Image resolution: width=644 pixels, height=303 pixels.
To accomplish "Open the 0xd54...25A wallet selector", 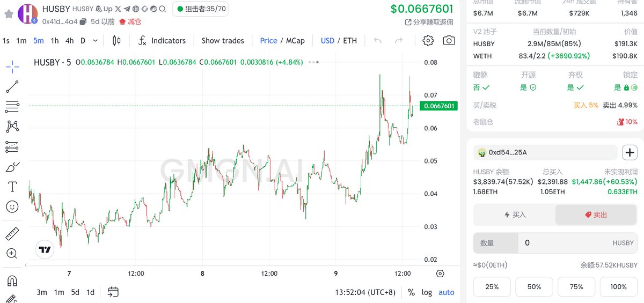I will tap(545, 152).
